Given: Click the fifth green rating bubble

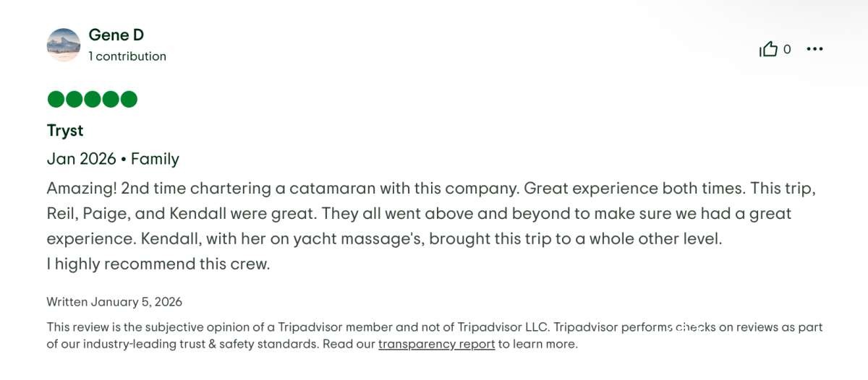Looking at the screenshot, I should click(x=129, y=99).
